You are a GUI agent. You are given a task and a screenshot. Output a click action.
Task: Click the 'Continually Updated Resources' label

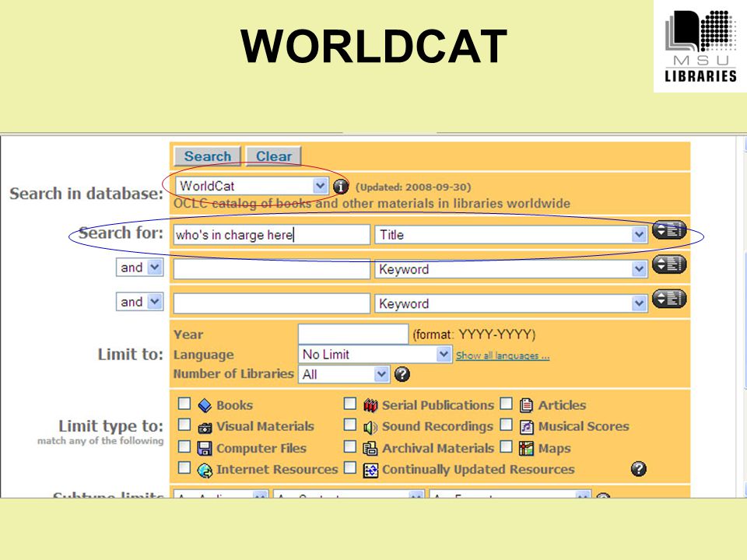click(479, 470)
